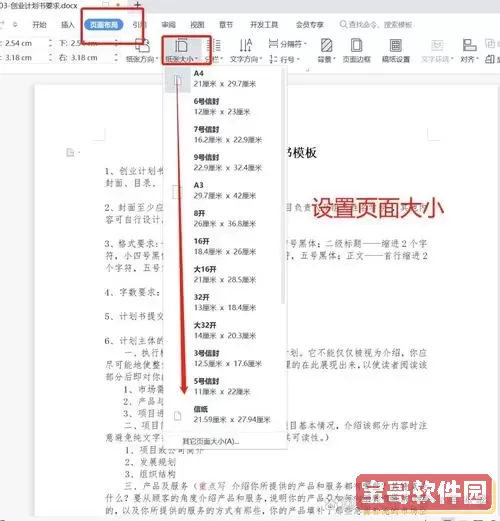
Task: Open a new tab with the plus button
Action: [x=138, y=4]
